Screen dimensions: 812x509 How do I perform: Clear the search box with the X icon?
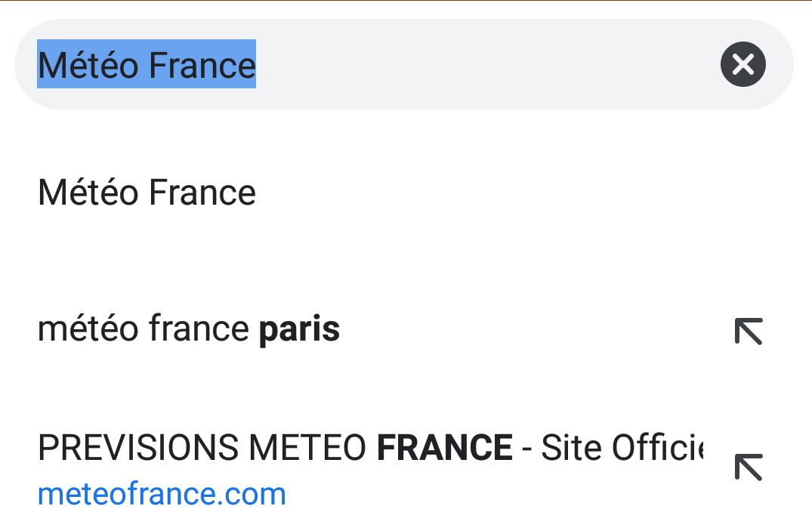(x=743, y=64)
